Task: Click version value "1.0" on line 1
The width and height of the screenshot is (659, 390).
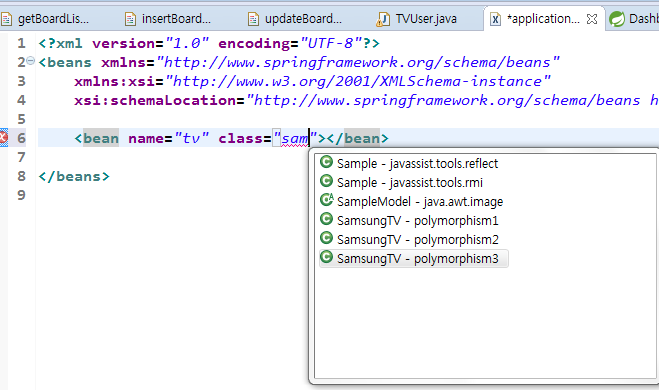Action: 187,43
